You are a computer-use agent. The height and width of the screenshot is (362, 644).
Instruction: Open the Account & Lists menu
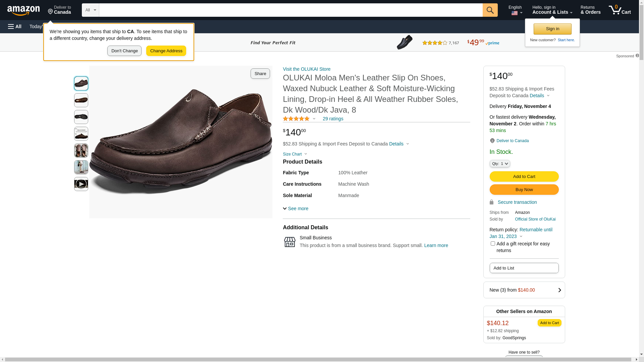[552, 10]
